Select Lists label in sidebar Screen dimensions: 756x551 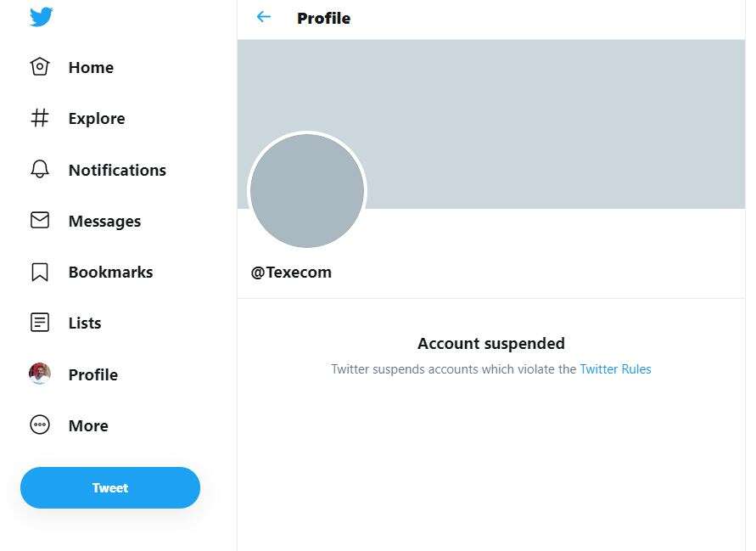[x=85, y=323]
